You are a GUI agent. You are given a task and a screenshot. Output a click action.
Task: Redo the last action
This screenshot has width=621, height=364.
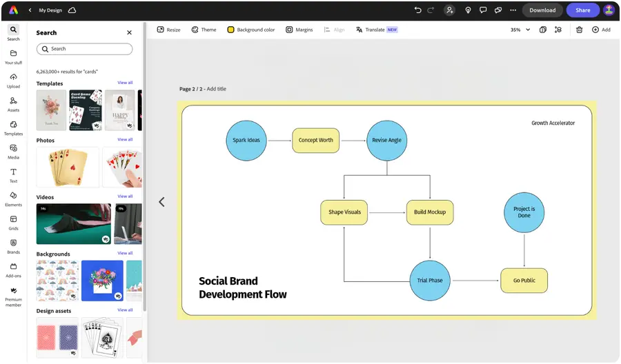click(431, 10)
